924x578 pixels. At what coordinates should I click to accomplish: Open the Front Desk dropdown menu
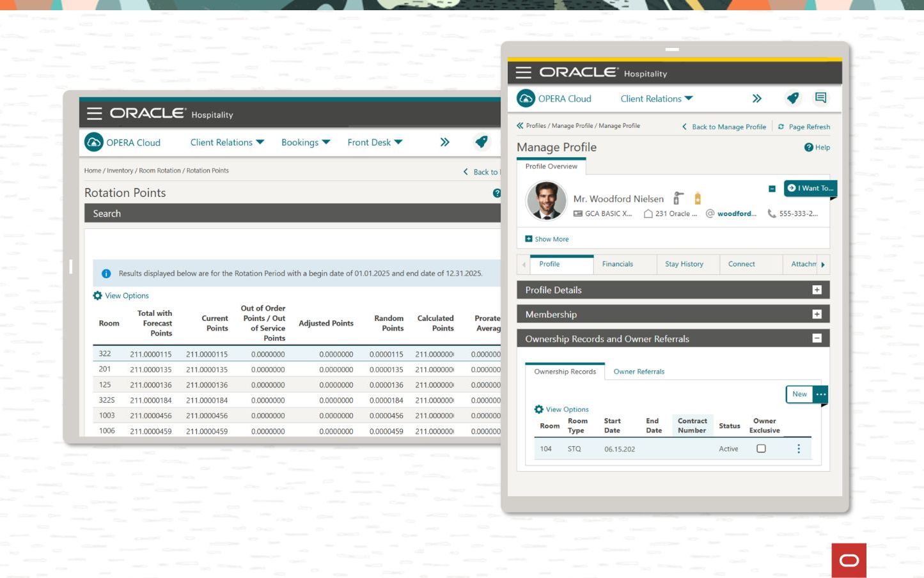(x=375, y=142)
